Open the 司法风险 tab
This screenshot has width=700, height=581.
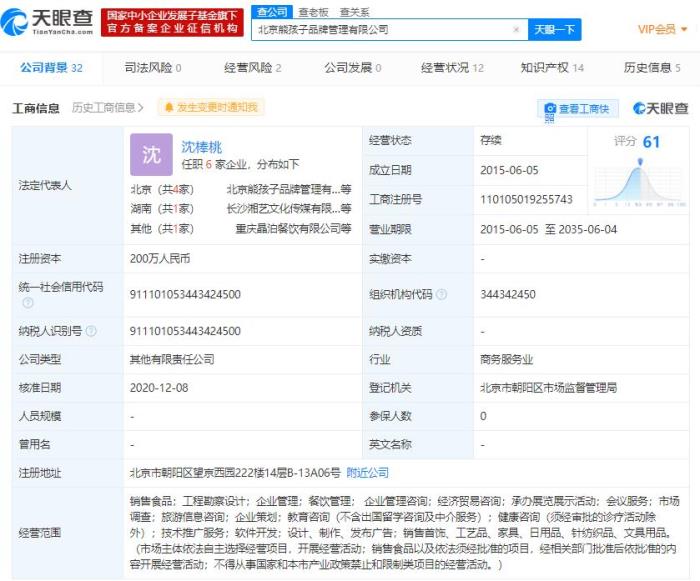pos(153,68)
